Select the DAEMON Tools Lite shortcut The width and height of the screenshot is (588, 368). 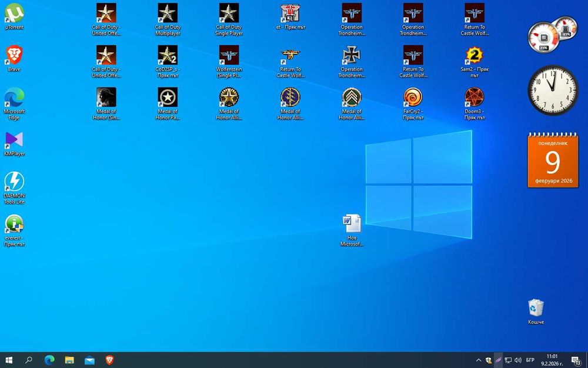(x=14, y=188)
